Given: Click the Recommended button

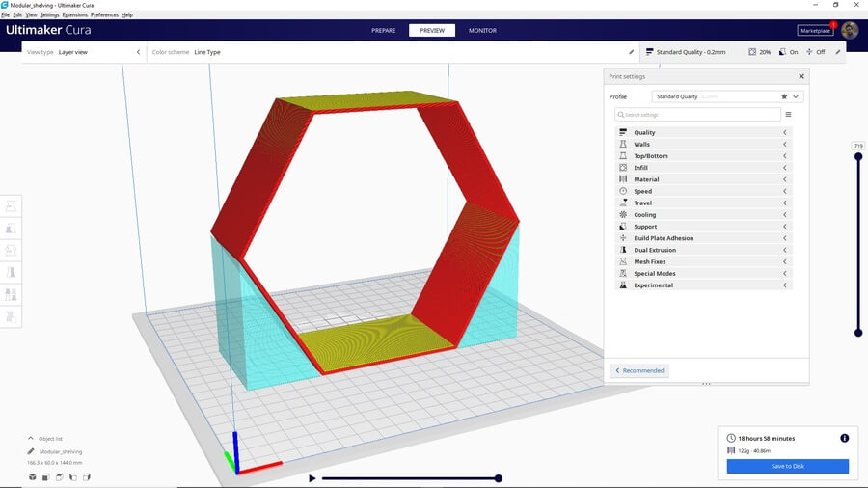Looking at the screenshot, I should coord(639,370).
